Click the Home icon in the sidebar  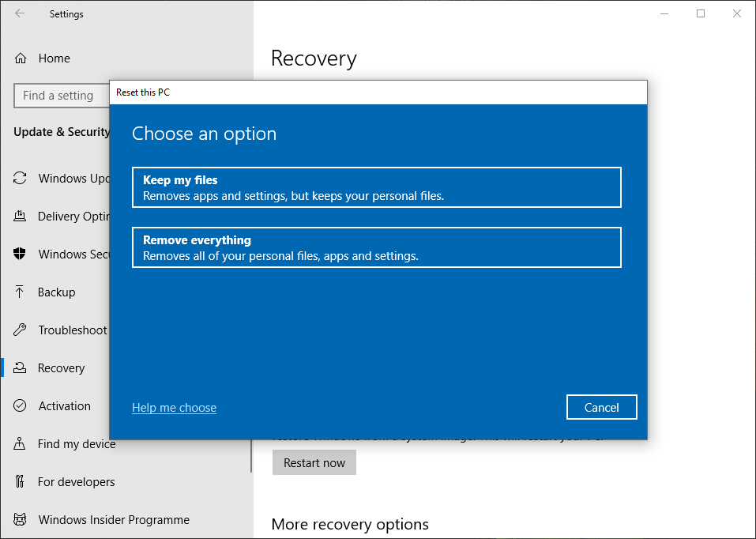20,58
